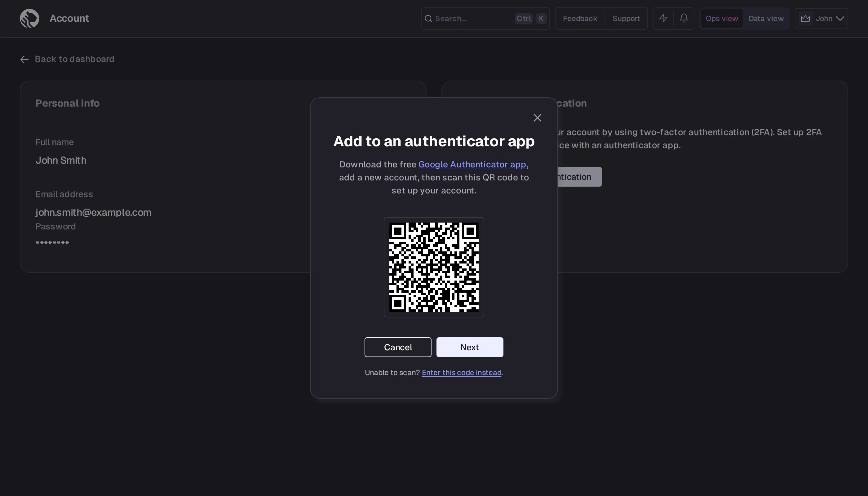Open the Google Authenticator app link

tap(472, 164)
